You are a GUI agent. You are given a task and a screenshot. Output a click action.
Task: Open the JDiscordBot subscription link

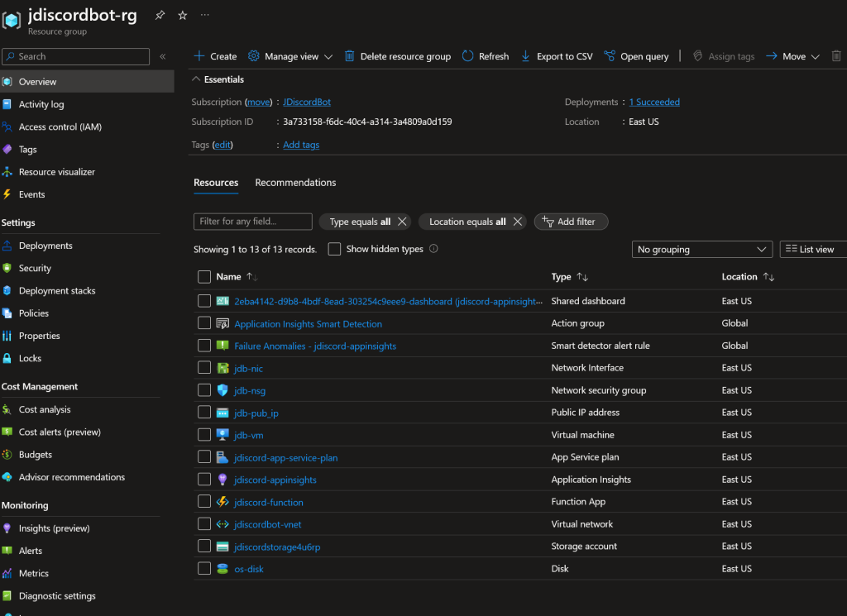point(307,102)
